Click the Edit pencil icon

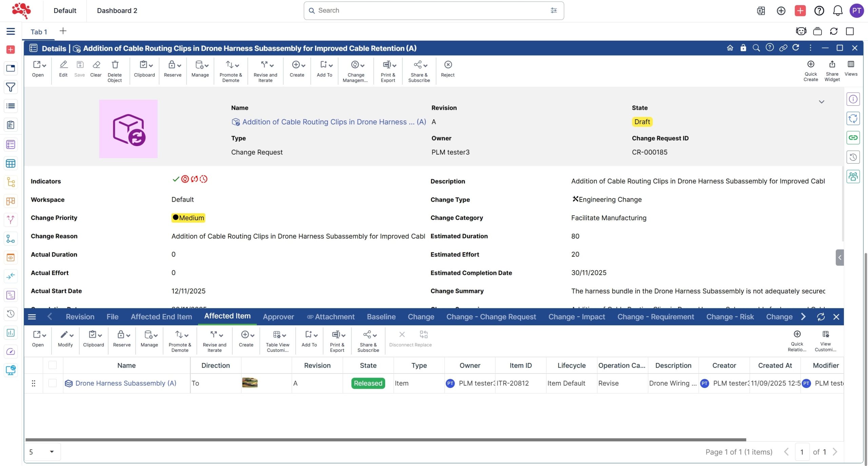[x=63, y=65]
